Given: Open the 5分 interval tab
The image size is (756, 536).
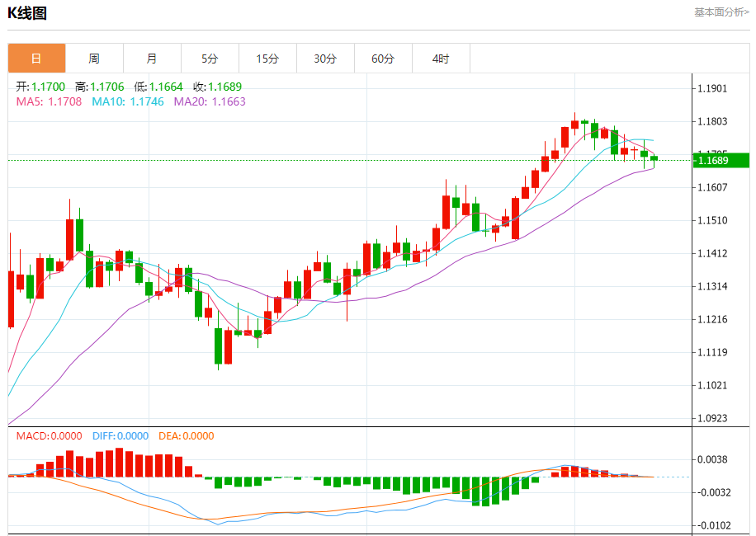Looking at the screenshot, I should pos(210,59).
